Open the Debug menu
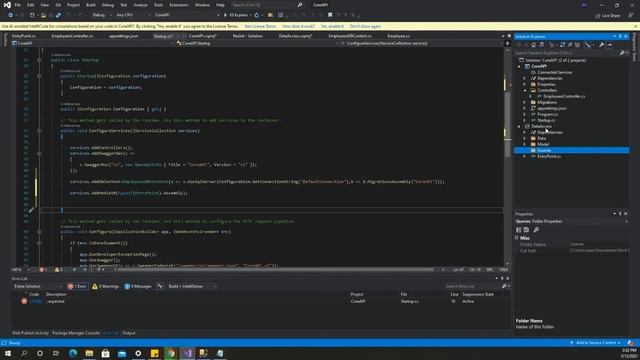The height and width of the screenshot is (360, 640). click(108, 5)
